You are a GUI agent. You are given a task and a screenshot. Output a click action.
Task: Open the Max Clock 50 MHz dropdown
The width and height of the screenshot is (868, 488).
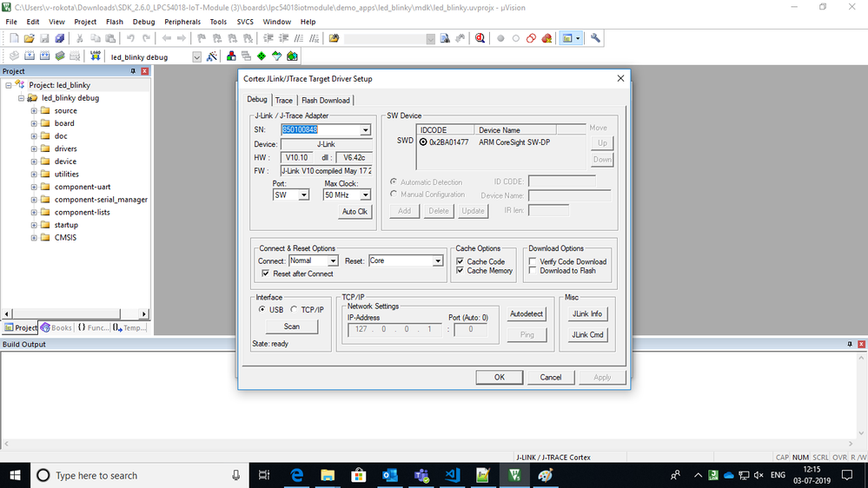pyautogui.click(x=365, y=195)
